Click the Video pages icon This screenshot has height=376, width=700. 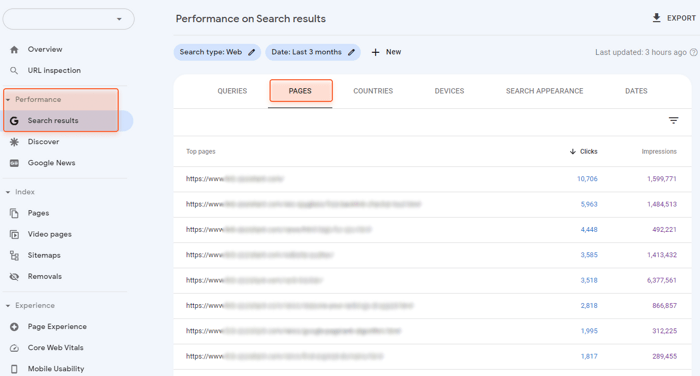[x=14, y=234]
